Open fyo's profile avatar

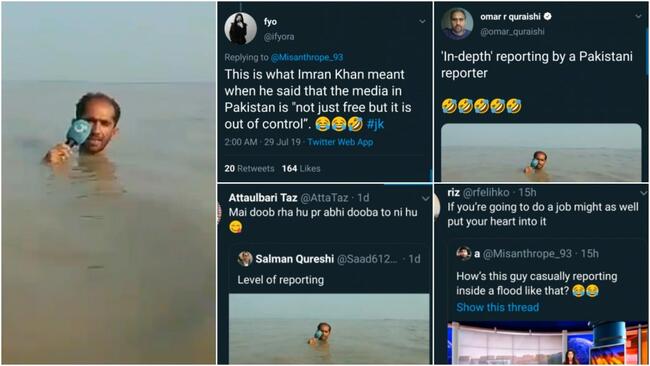click(x=240, y=29)
